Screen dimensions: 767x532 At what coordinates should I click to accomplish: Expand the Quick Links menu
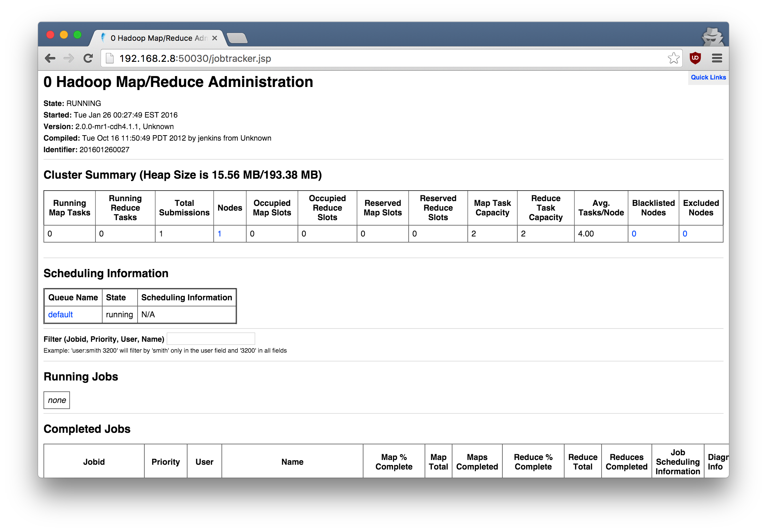coord(708,77)
